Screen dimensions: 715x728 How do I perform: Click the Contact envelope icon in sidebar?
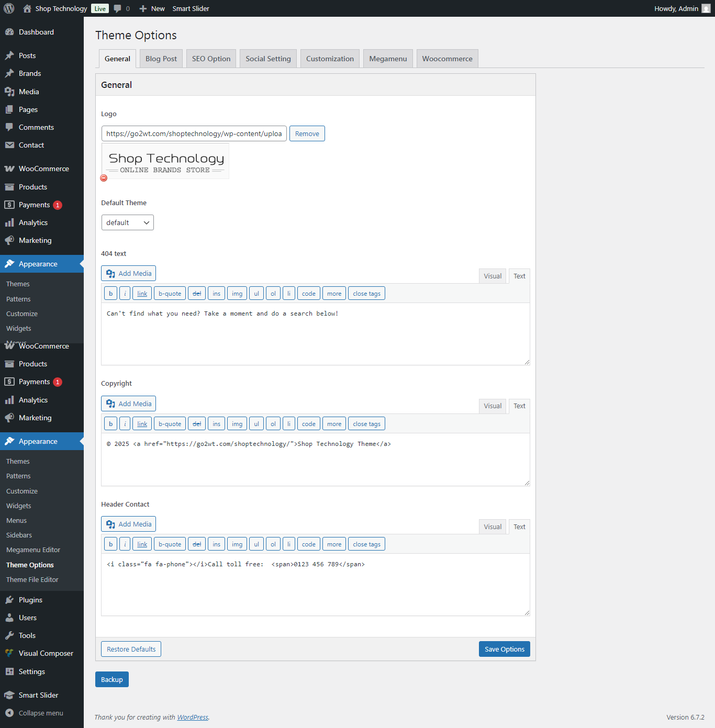pos(9,145)
